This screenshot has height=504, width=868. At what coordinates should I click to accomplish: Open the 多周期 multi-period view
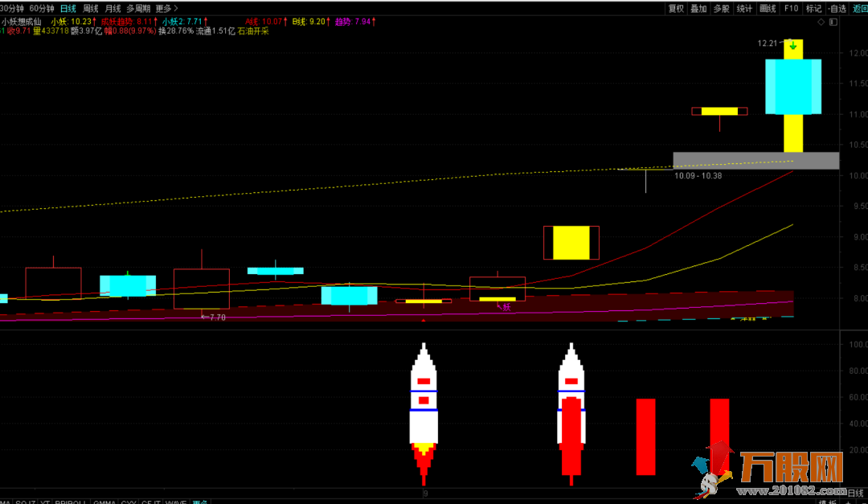(138, 8)
